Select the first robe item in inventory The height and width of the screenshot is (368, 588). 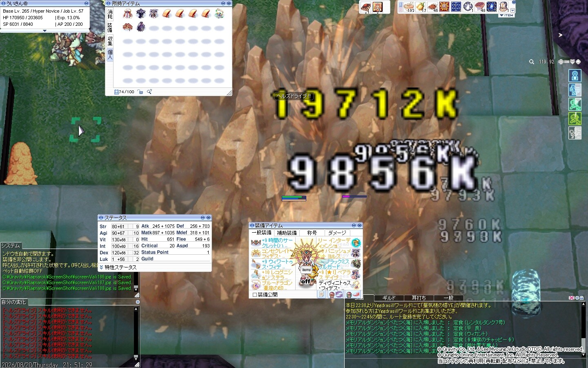pos(127,14)
